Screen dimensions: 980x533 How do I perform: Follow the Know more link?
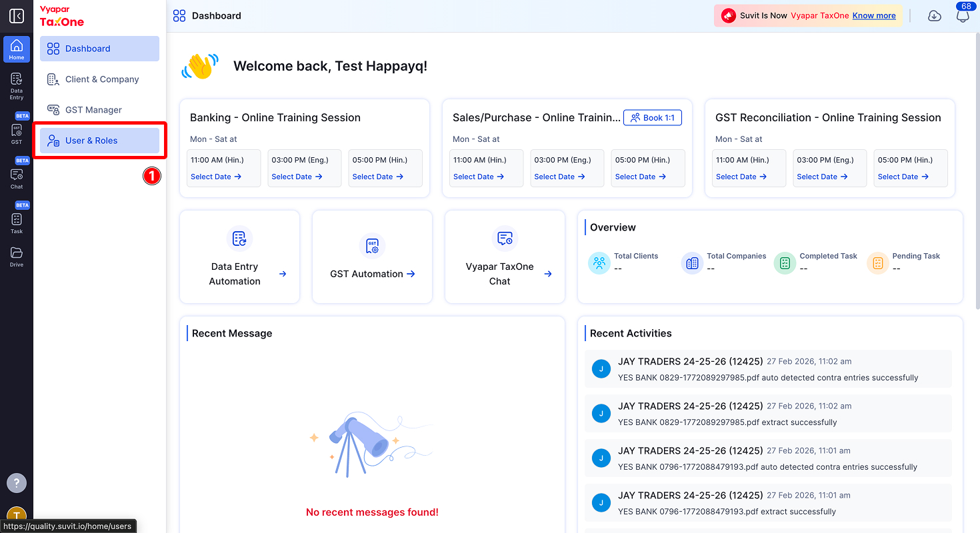(x=874, y=15)
